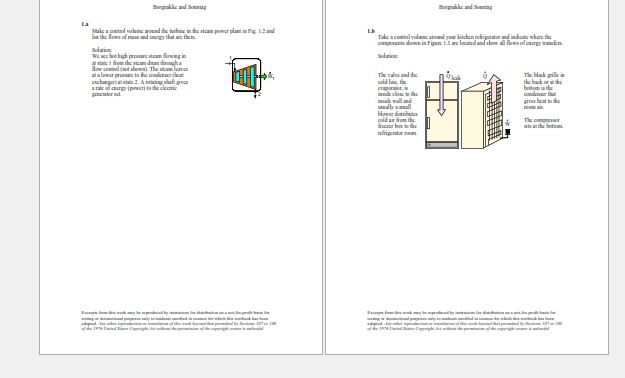The image size is (625, 378).
Task: Click the orange turbine diagram in problem 1.a
Action: coord(246,75)
